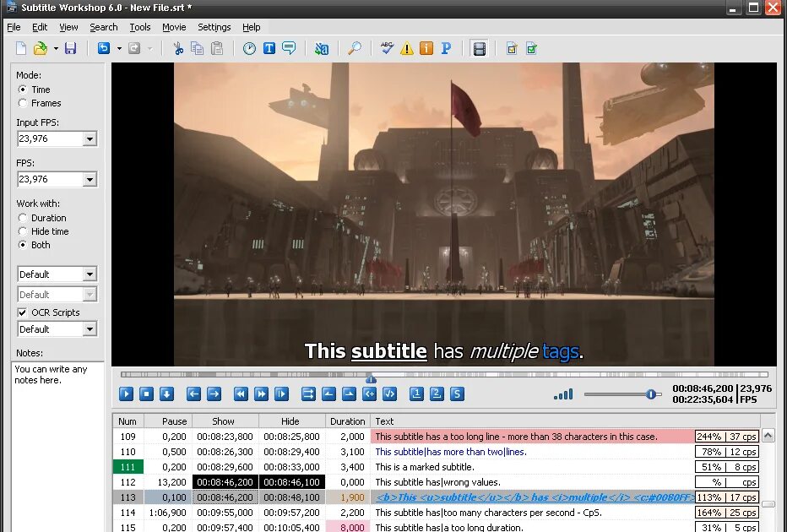
Task: Click the 164% | 25 cps cell
Action: tap(727, 513)
